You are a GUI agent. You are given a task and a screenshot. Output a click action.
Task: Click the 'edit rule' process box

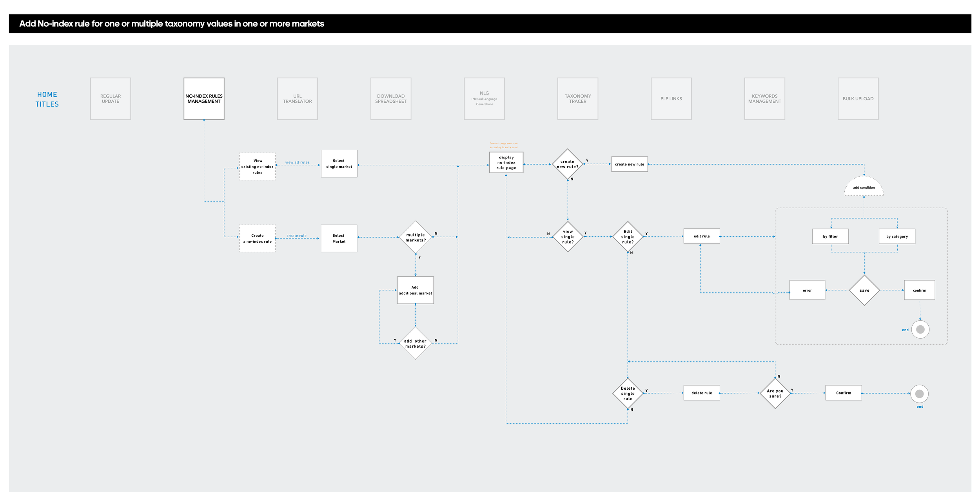pyautogui.click(x=702, y=236)
